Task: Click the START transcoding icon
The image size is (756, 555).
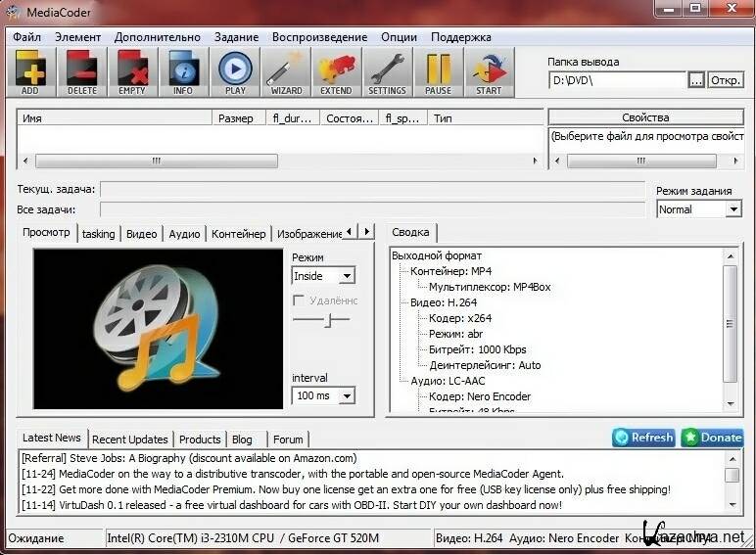Action: pyautogui.click(x=488, y=72)
